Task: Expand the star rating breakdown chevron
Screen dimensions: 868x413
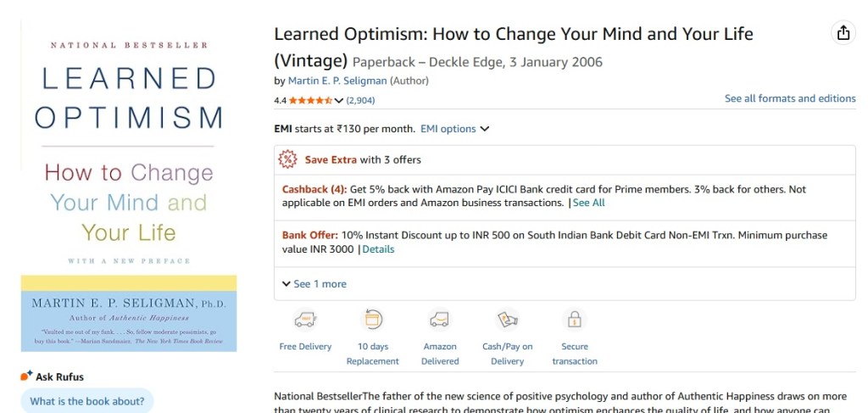Action: 339,100
